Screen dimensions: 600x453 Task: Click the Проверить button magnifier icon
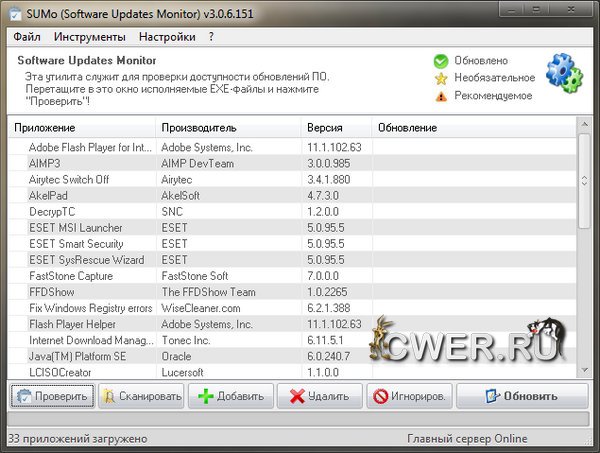pos(23,396)
